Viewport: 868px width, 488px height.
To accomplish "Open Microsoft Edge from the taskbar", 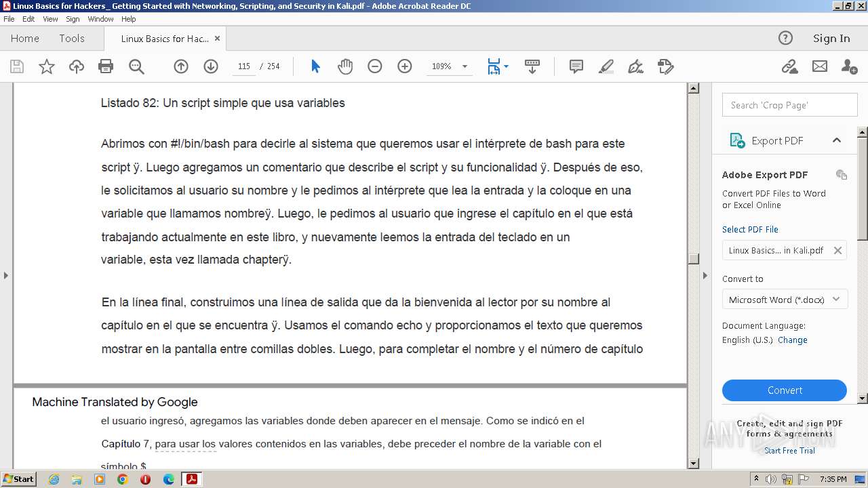I will 169,479.
